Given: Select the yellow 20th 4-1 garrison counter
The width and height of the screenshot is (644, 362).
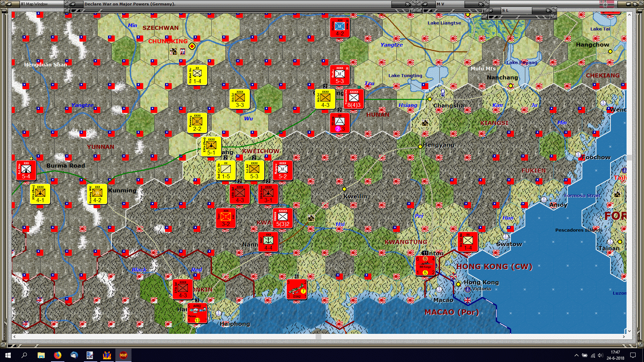Looking at the screenshot, I should point(40,194).
